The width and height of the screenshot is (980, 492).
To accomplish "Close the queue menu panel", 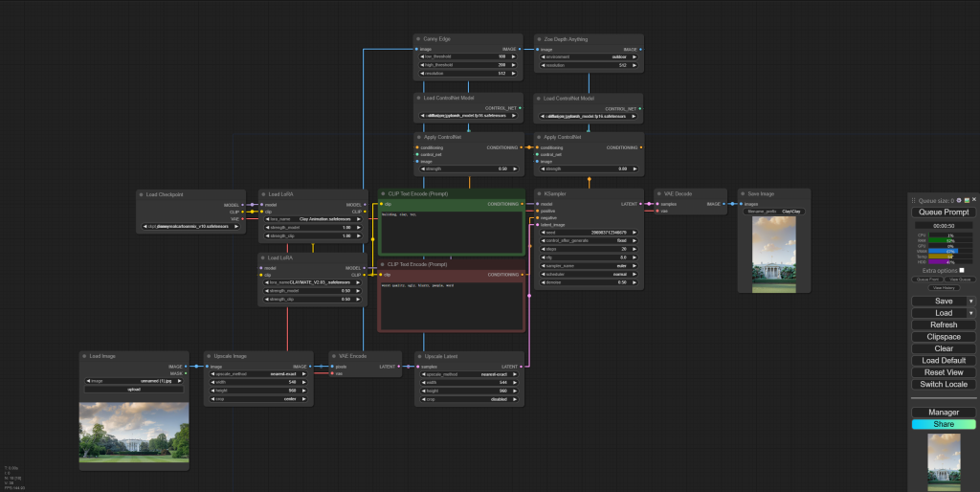I will 973,200.
